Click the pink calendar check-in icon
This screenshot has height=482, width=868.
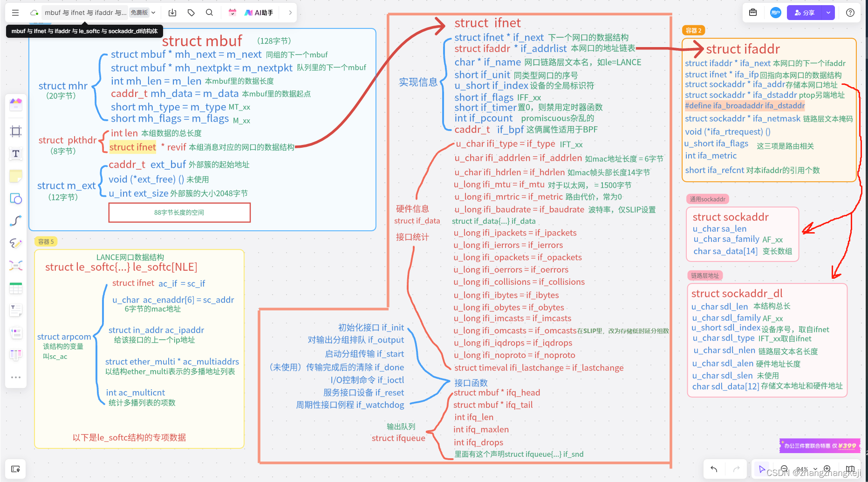pyautogui.click(x=232, y=13)
